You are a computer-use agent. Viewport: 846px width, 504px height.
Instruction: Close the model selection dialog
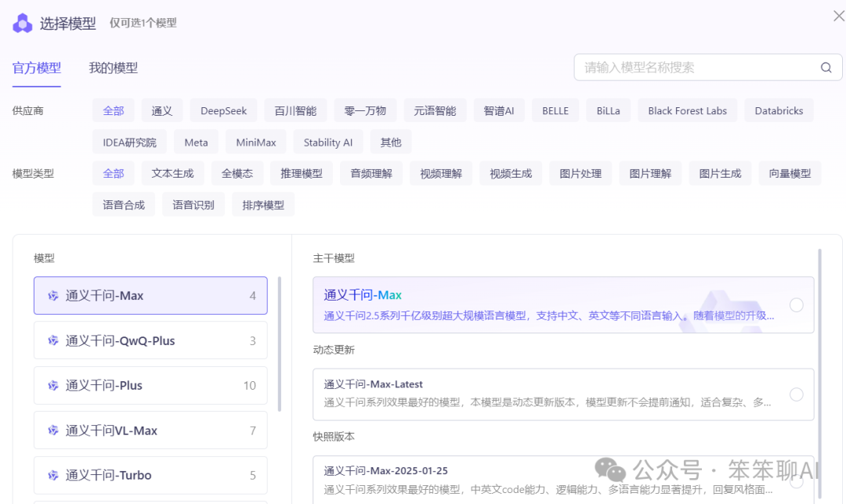point(838,16)
